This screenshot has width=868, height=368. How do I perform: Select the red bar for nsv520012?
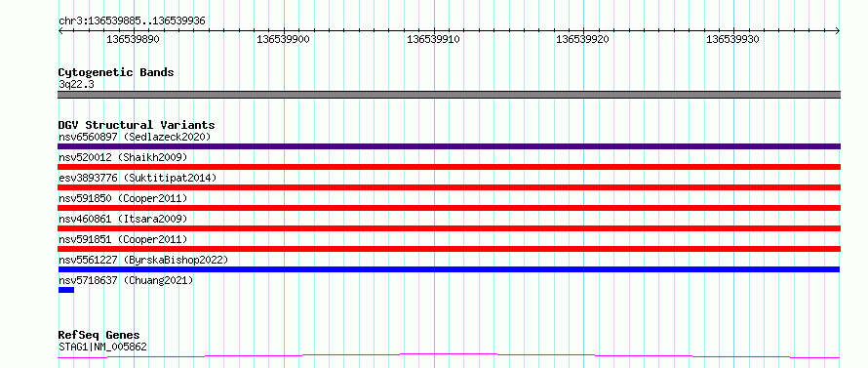coord(449,167)
